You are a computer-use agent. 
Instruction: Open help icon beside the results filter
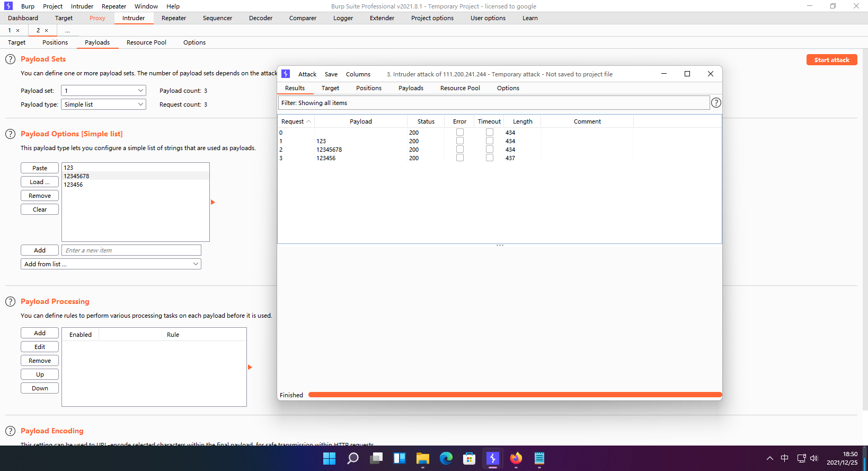[716, 103]
